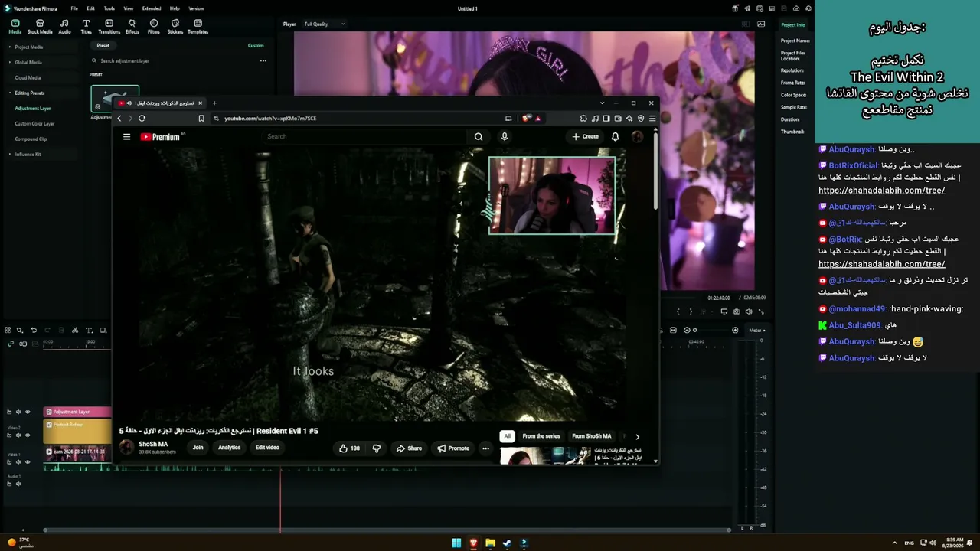Dislike the YouTube video
The width and height of the screenshot is (980, 551).
point(376,448)
